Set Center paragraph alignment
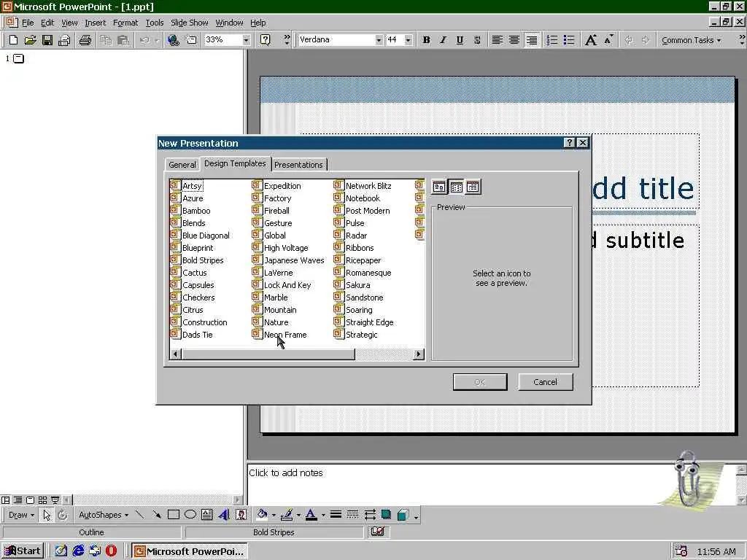Image resolution: width=747 pixels, height=560 pixels. (x=514, y=40)
